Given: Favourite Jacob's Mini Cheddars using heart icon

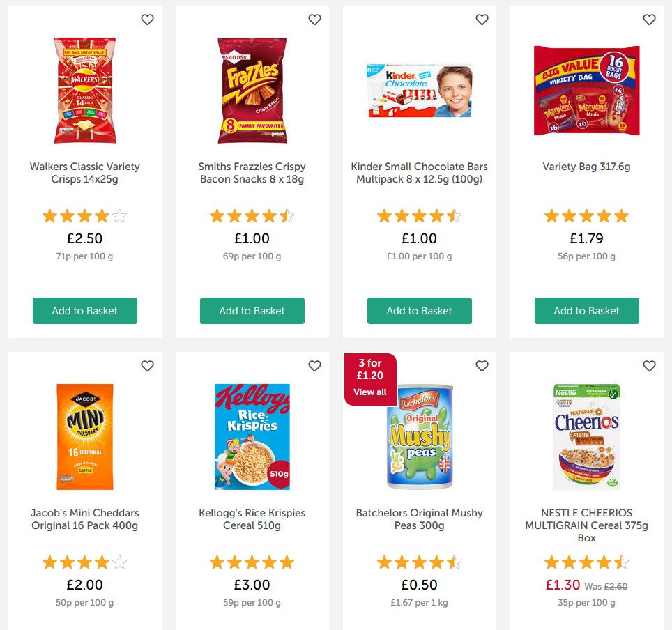Looking at the screenshot, I should click(x=147, y=366).
